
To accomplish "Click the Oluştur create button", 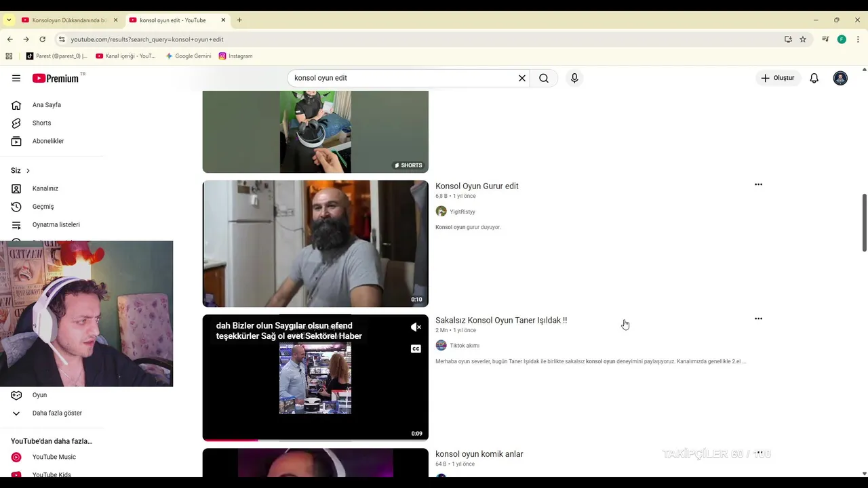I will 778,78.
